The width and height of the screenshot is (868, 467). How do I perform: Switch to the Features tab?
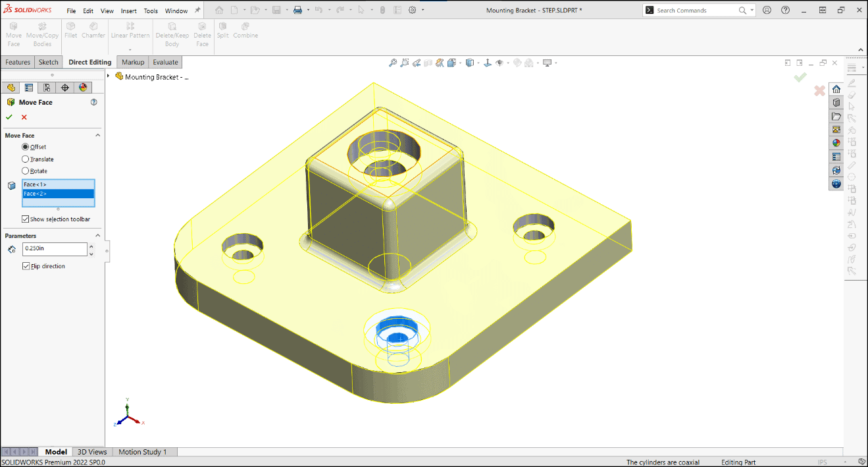pos(18,62)
